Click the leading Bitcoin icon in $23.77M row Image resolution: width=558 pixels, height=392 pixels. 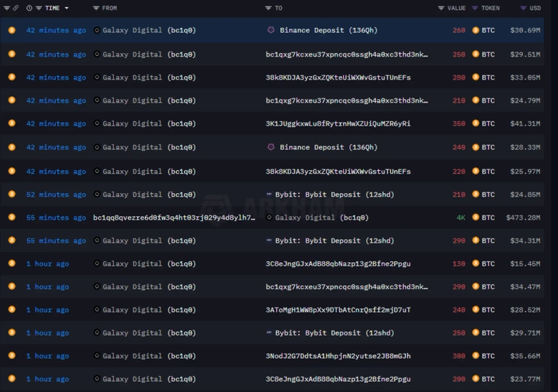tap(11, 379)
